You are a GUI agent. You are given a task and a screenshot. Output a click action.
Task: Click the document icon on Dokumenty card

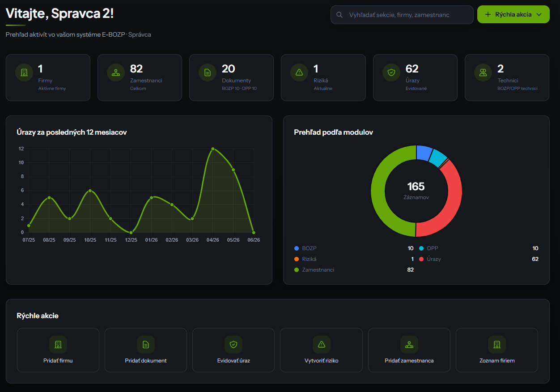click(x=208, y=72)
